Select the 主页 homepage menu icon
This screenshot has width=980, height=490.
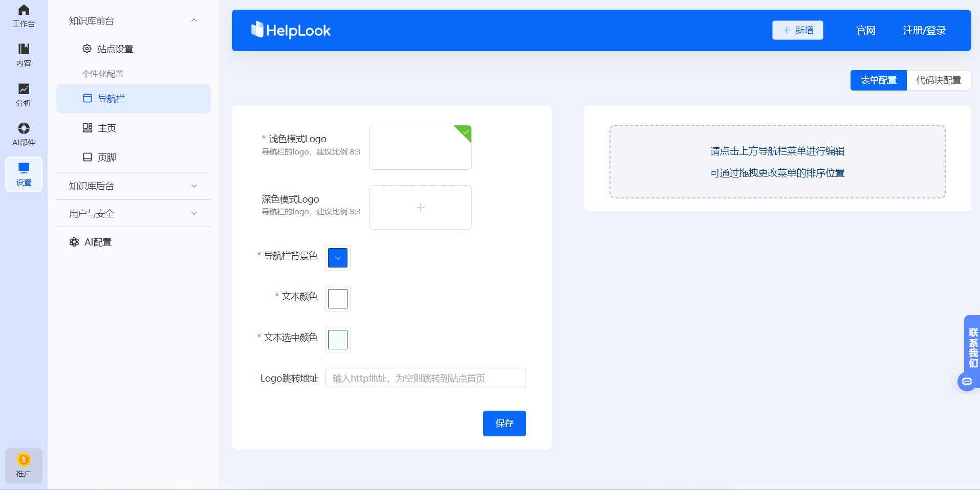[x=87, y=128]
